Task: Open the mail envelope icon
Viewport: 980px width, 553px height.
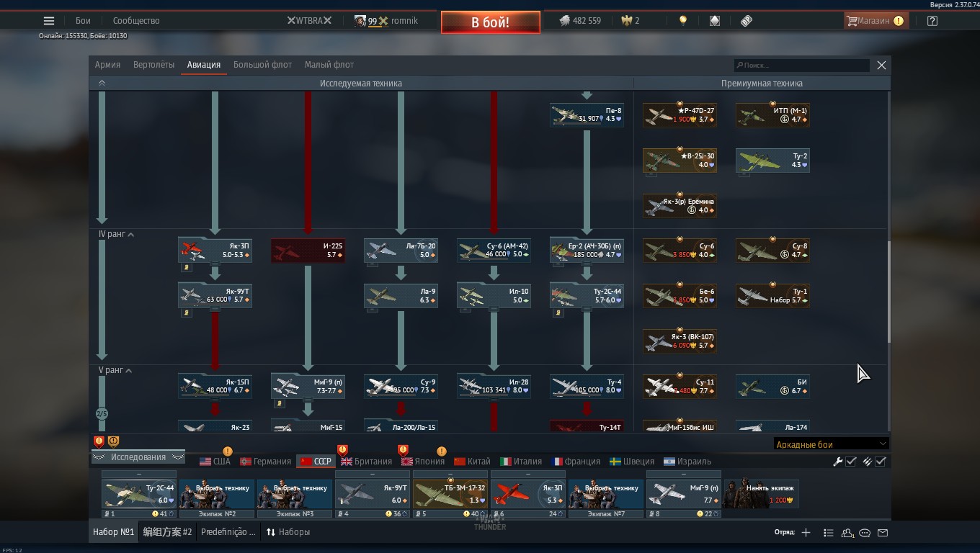Action: coord(883,533)
